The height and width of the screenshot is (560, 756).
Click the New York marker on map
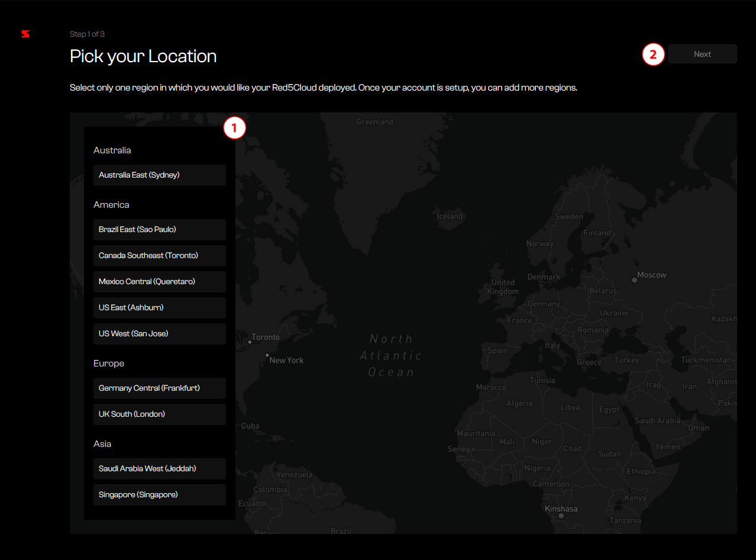click(267, 356)
